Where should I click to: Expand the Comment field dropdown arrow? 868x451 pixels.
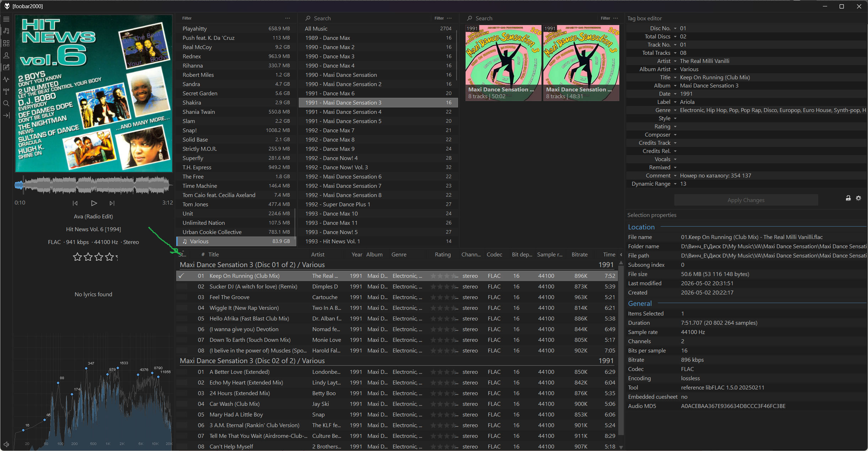coord(675,176)
